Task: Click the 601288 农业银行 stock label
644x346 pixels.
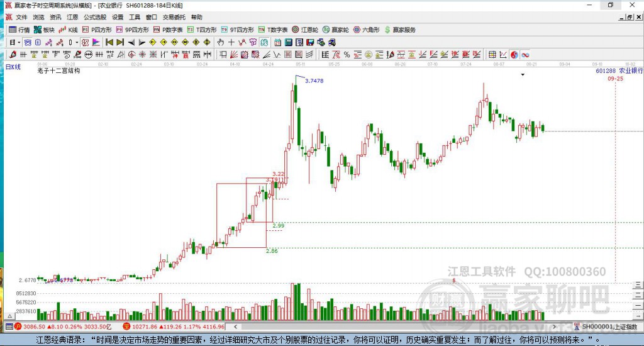Action: coord(619,70)
